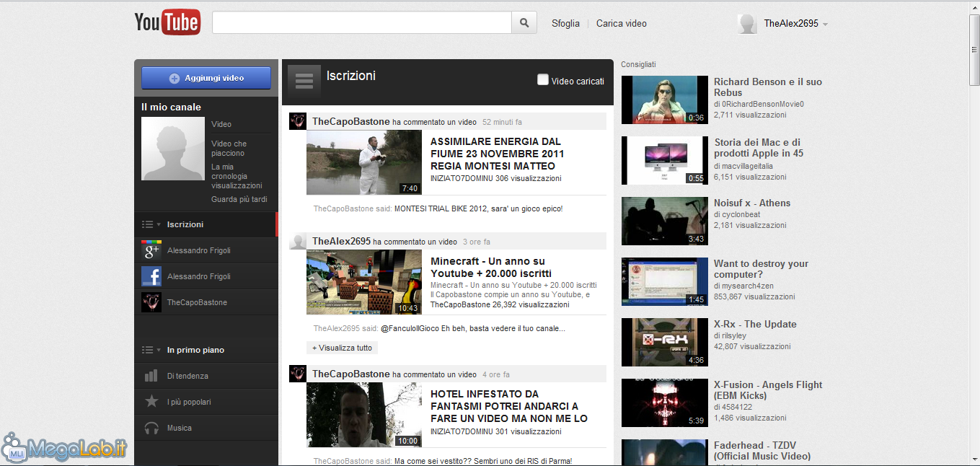Expand comments with Visualizza tutto
The width and height of the screenshot is (980, 466).
[343, 348]
